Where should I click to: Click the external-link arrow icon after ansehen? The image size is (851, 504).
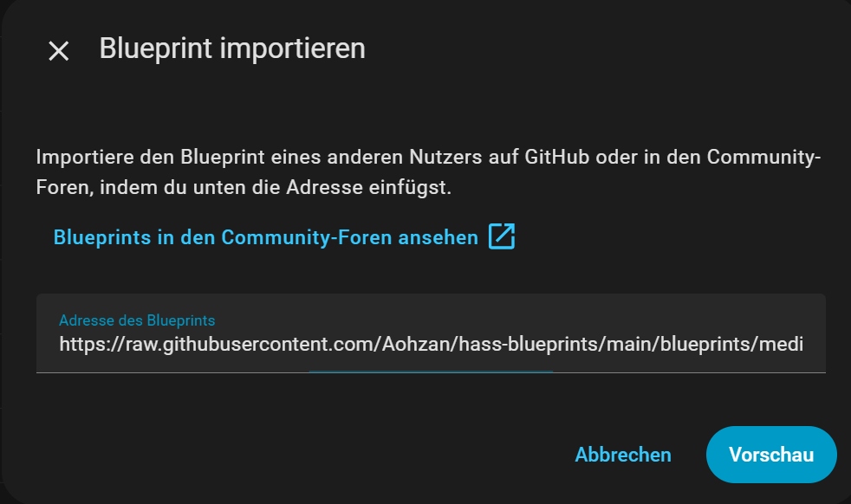tap(502, 236)
